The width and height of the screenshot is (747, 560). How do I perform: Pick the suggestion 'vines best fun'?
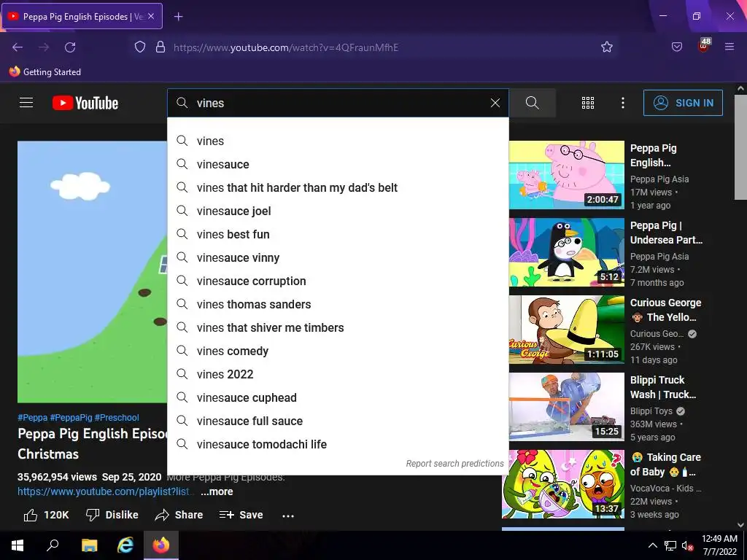pyautogui.click(x=338, y=234)
